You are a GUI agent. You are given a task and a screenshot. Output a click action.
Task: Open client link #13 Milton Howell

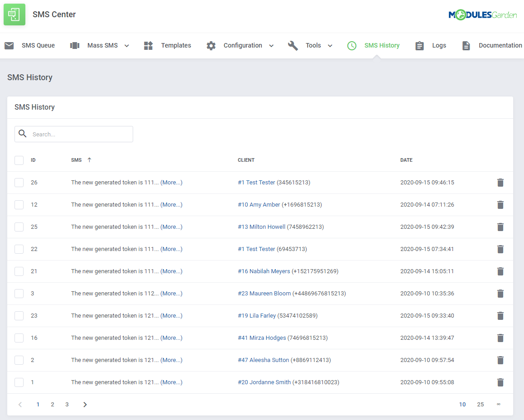[262, 227]
